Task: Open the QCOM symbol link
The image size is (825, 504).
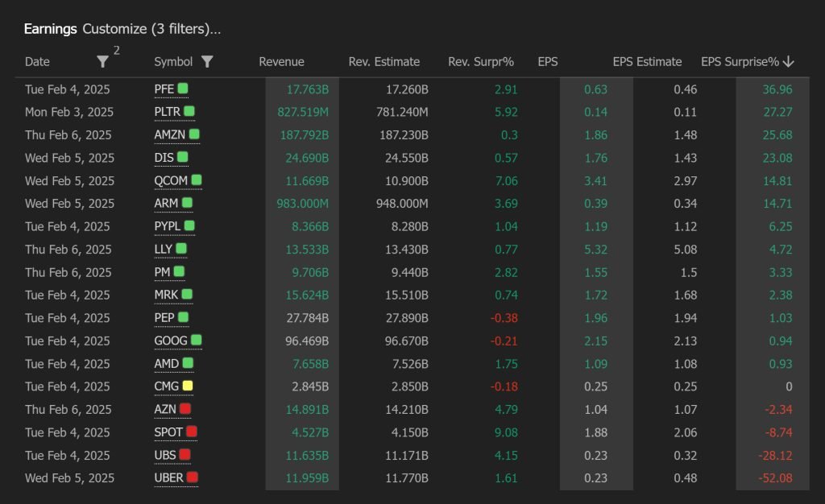Action: click(171, 181)
